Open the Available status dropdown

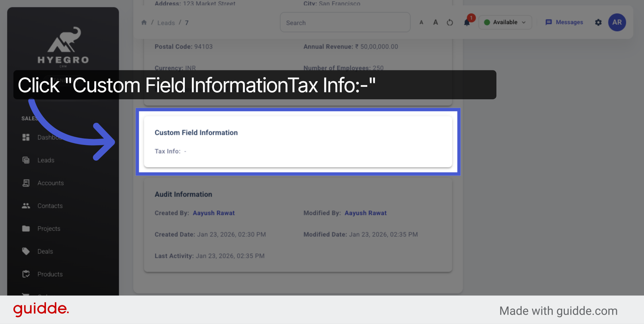coord(505,22)
